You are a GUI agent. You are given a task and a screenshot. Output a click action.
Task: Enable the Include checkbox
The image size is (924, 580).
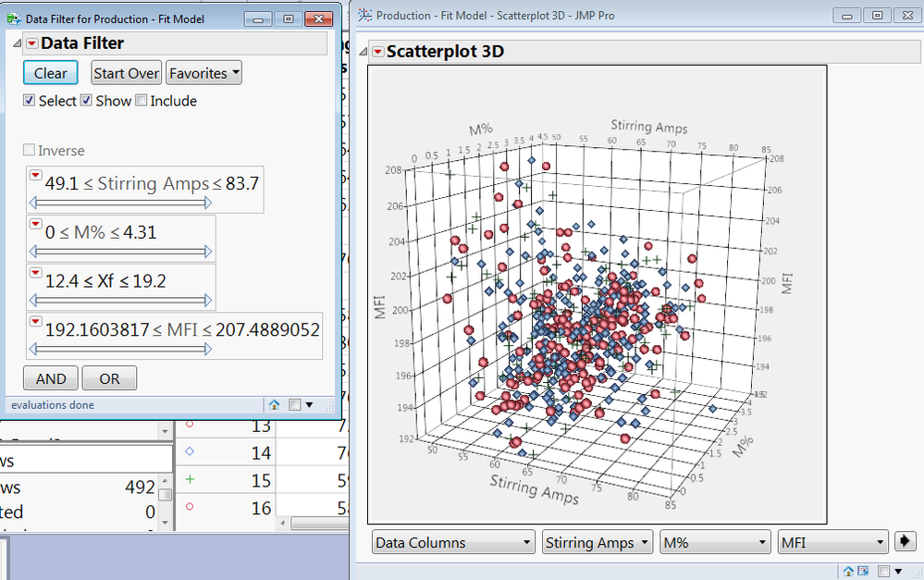(x=141, y=100)
